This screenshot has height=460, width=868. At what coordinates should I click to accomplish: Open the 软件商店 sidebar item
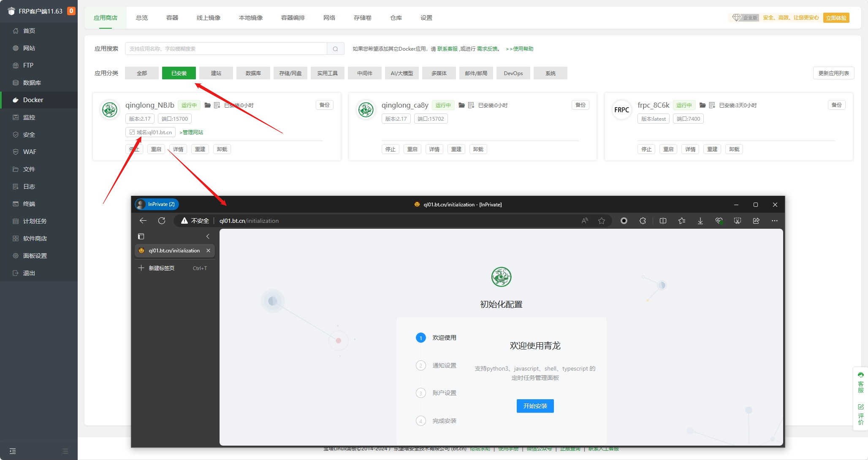(39, 238)
